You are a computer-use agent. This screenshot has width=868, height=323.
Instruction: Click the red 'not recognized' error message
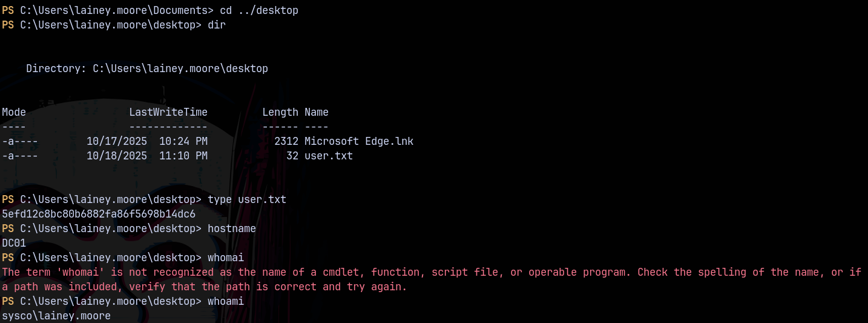[431, 272]
